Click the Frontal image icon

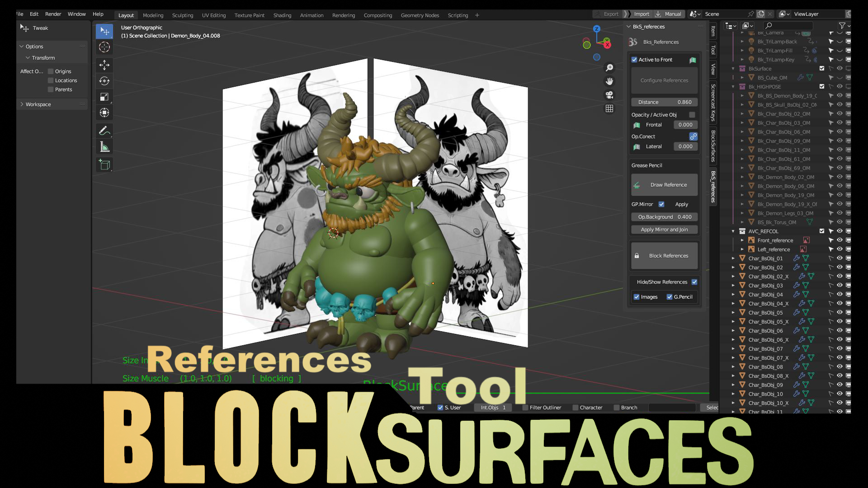click(637, 125)
